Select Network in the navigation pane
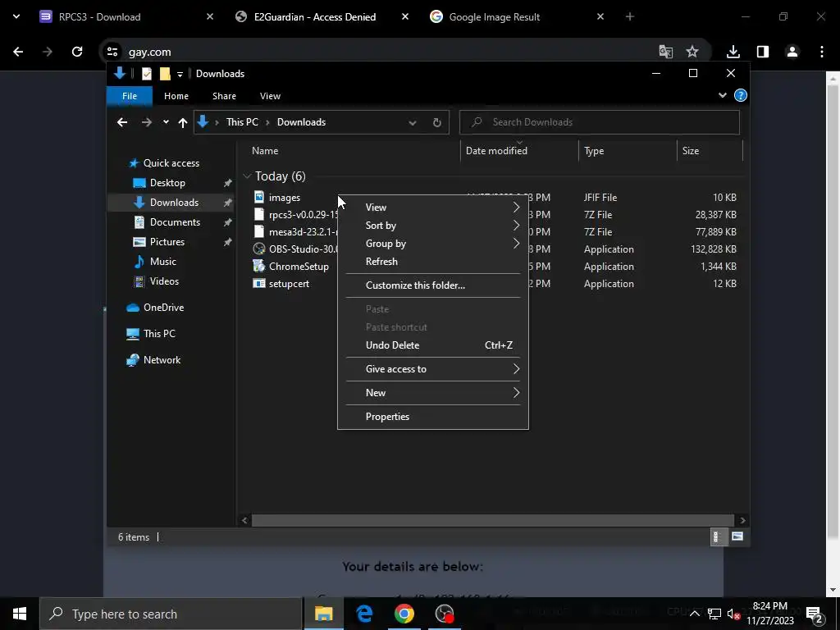The height and width of the screenshot is (630, 840). (162, 361)
